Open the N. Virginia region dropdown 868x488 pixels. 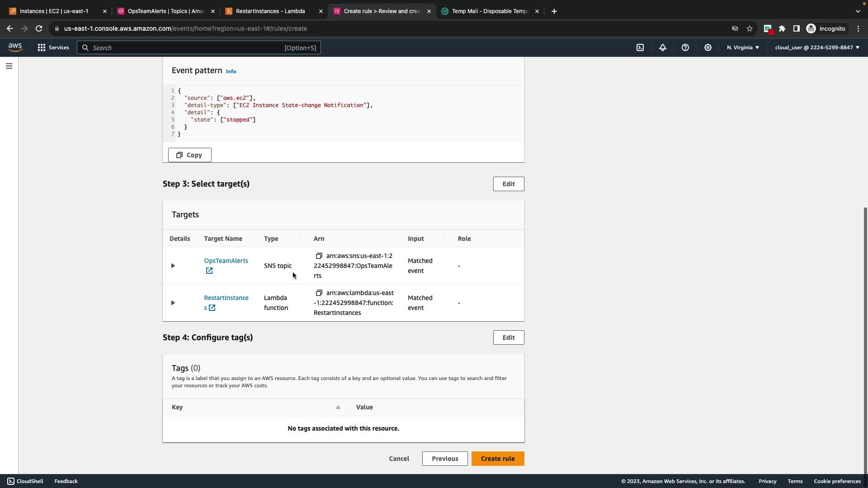coord(743,47)
